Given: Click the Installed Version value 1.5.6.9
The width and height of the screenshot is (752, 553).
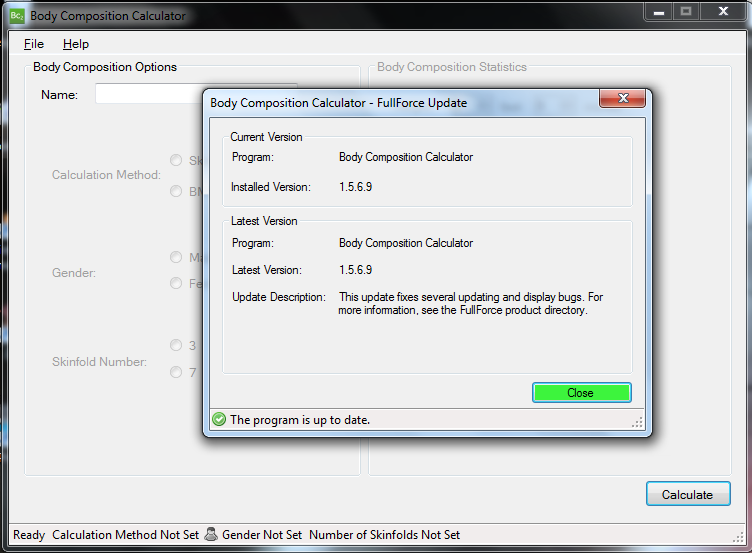Looking at the screenshot, I should (355, 187).
